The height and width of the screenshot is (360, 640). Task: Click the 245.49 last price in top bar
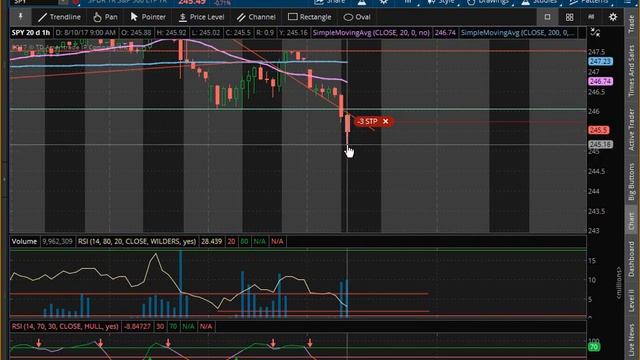(x=192, y=2)
